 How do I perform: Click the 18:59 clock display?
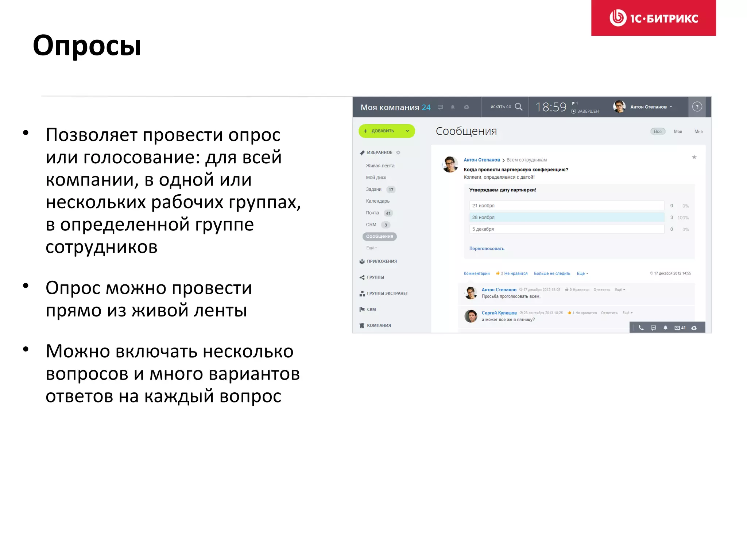pos(551,107)
